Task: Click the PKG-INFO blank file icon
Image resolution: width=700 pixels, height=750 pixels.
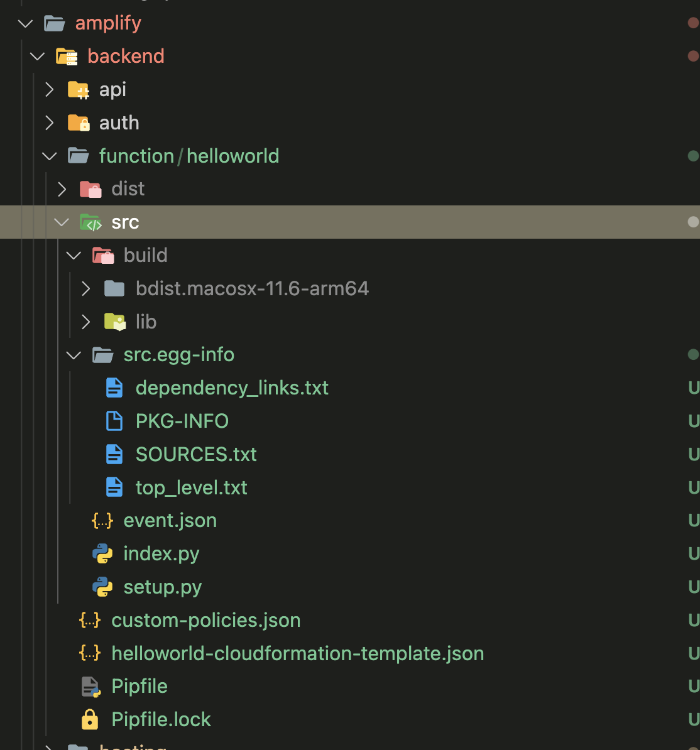Action: click(x=114, y=421)
